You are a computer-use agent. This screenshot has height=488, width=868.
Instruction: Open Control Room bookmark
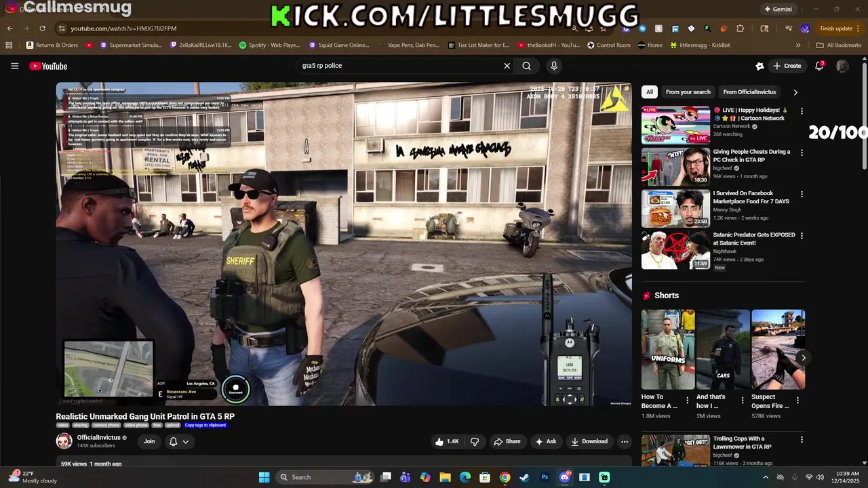tap(609, 45)
